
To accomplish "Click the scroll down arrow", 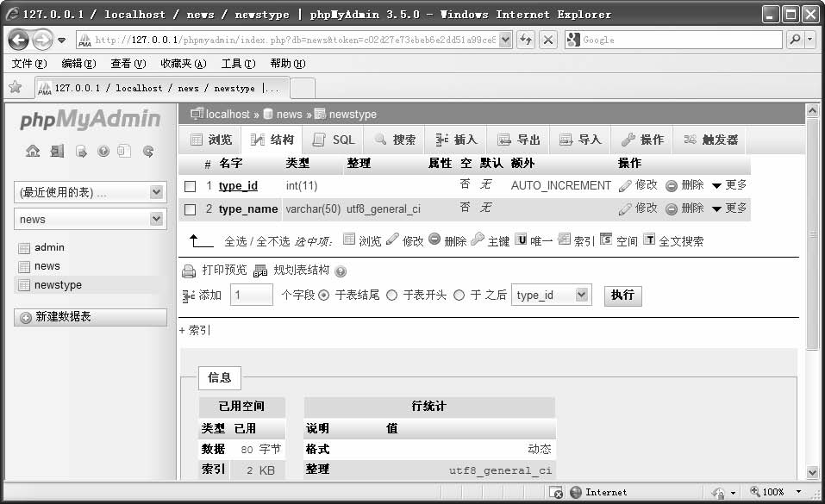I will tap(812, 472).
